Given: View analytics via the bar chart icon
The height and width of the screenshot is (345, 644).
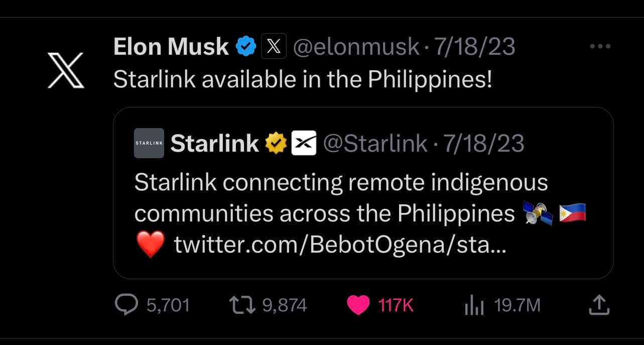Looking at the screenshot, I should (474, 305).
